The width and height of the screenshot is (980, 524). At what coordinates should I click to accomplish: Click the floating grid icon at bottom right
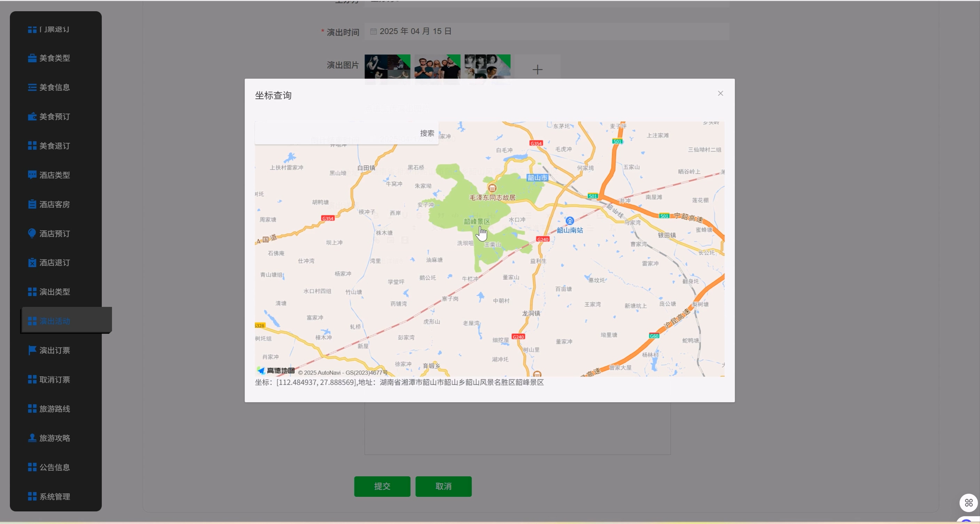[968, 503]
